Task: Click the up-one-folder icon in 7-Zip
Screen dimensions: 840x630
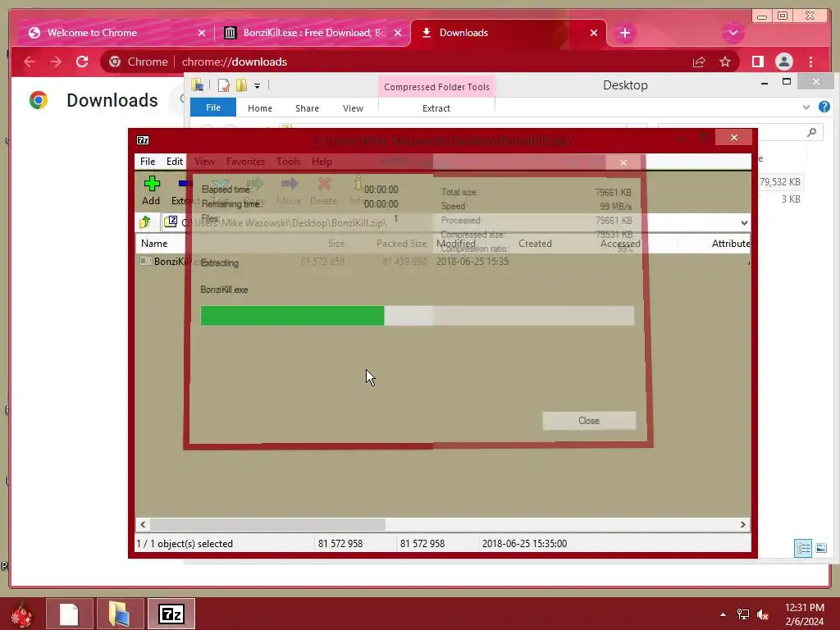Action: pos(145,221)
